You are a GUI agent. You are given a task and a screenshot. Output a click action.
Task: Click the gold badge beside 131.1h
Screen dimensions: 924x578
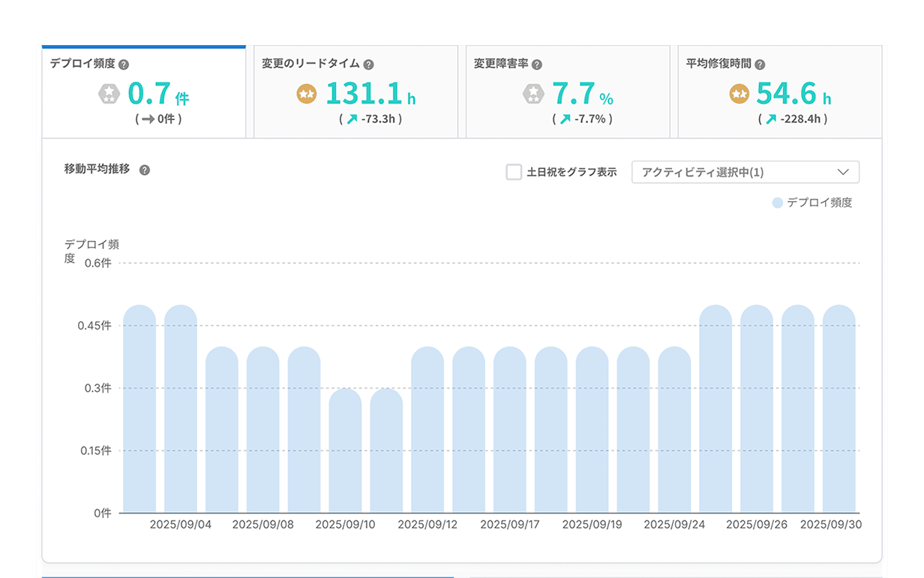(x=307, y=94)
